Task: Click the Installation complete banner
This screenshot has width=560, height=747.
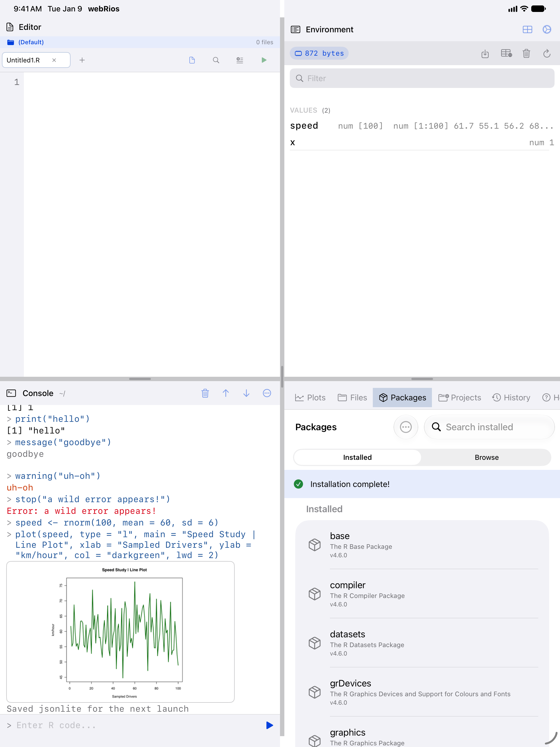Action: tap(422, 484)
